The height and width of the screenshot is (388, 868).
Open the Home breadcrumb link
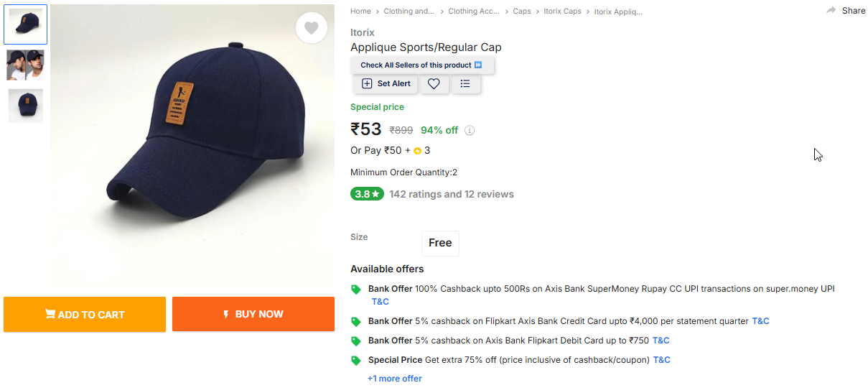pos(360,11)
